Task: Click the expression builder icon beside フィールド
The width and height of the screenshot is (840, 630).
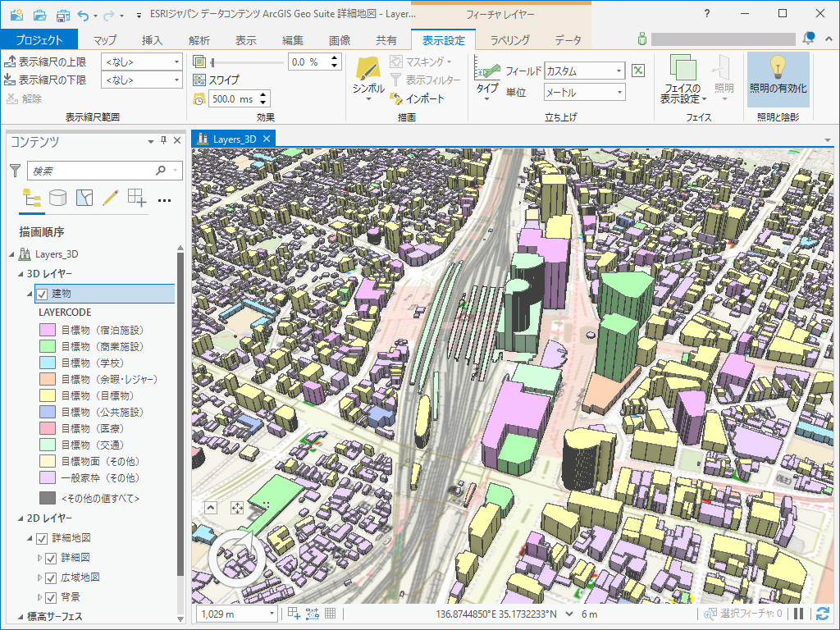Action: pos(638,71)
